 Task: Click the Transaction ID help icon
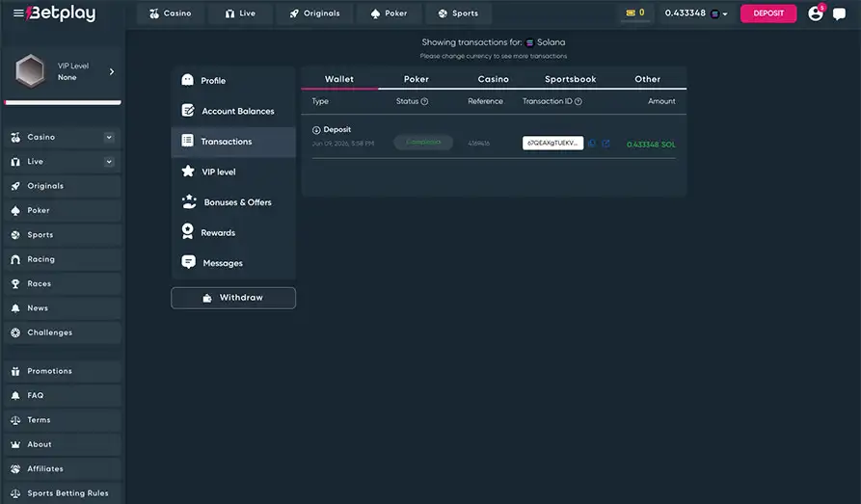pyautogui.click(x=578, y=101)
